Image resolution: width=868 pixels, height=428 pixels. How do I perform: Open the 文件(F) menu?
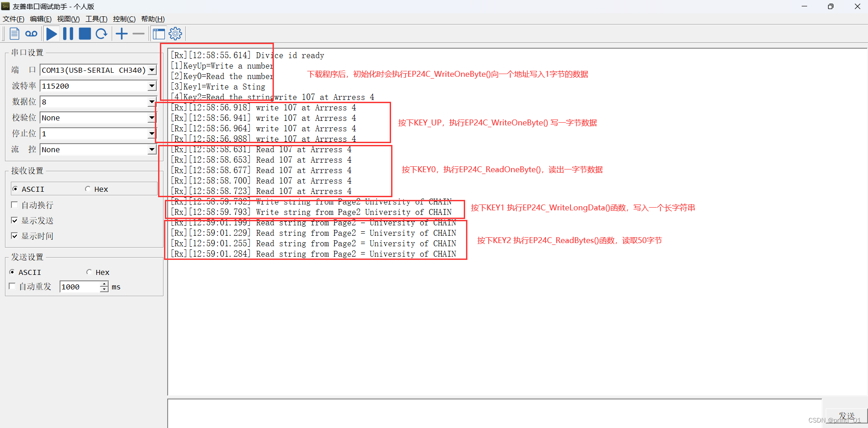(14, 19)
